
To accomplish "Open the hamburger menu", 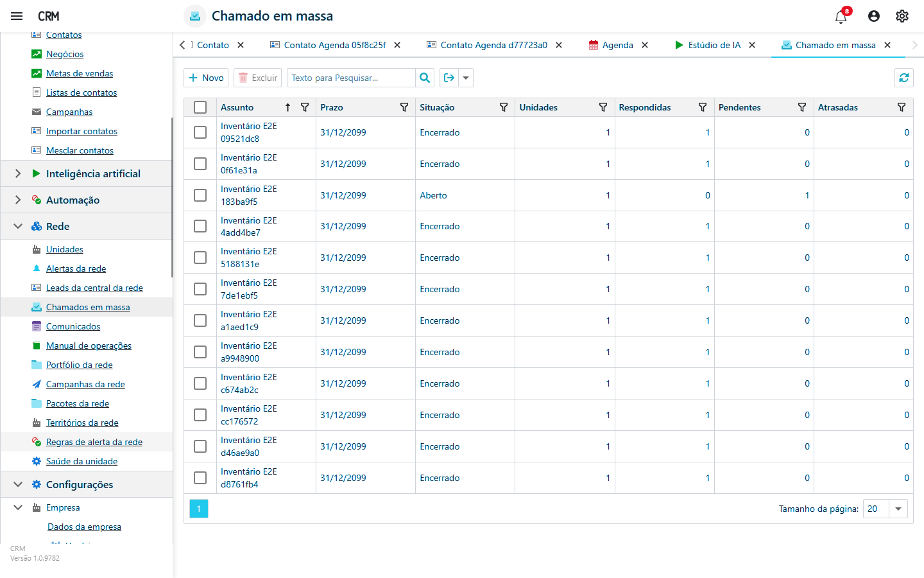I will [x=17, y=16].
